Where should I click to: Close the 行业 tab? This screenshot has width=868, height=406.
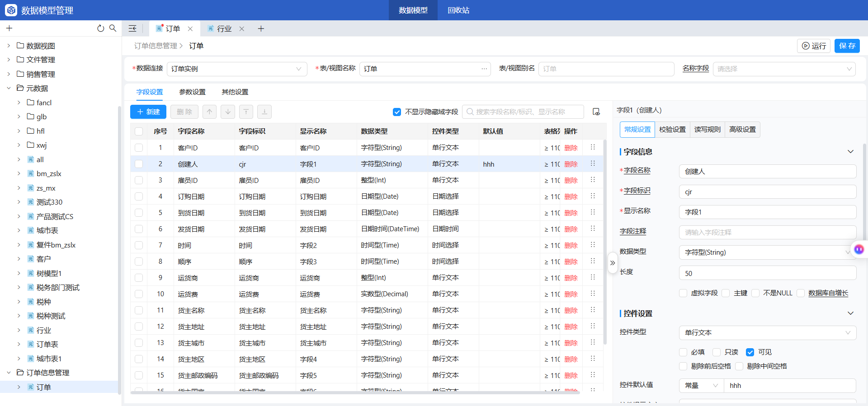242,29
